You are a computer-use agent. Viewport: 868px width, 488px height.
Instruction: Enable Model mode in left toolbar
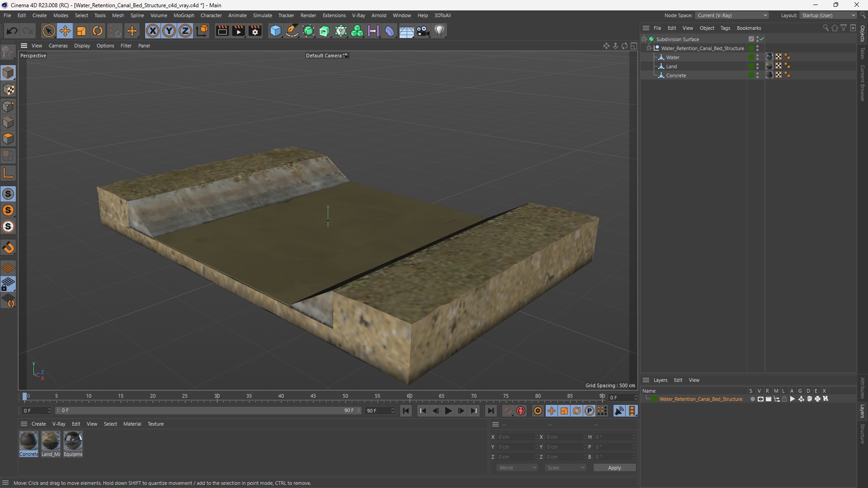point(8,73)
